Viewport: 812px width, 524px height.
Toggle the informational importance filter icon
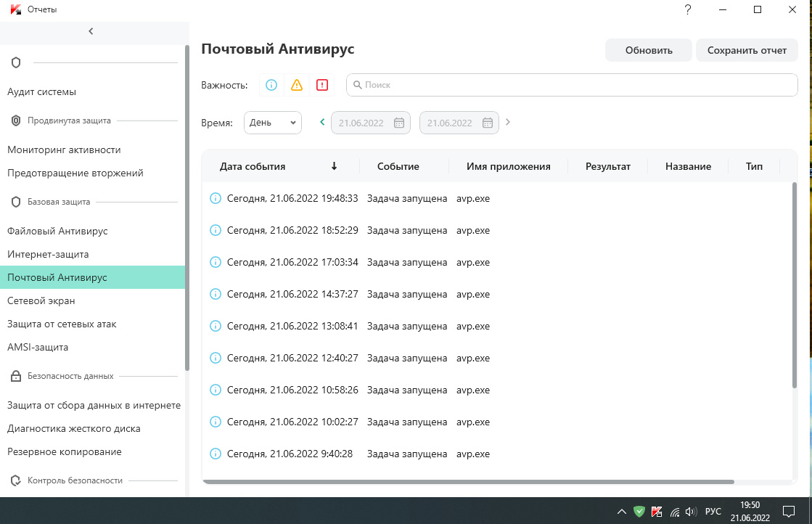(271, 85)
